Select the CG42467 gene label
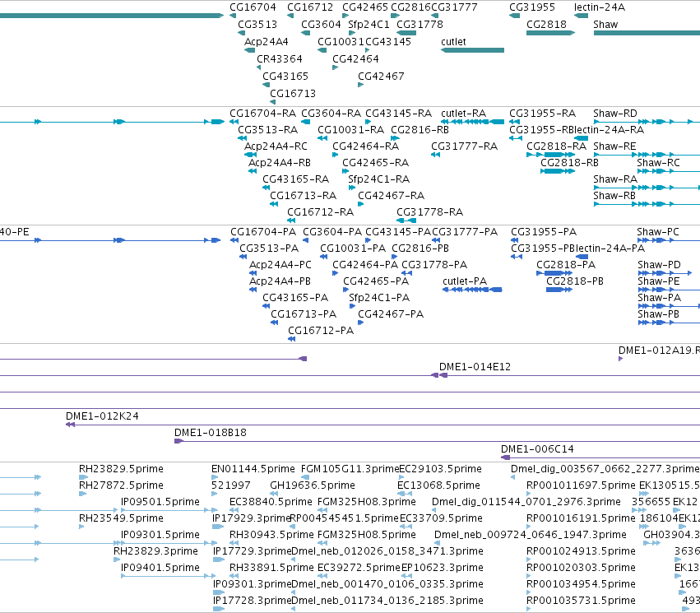Viewport: 700px width, 613px height. [x=381, y=77]
